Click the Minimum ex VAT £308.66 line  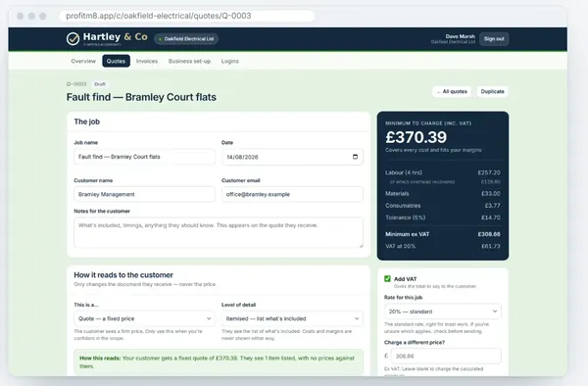(443, 234)
